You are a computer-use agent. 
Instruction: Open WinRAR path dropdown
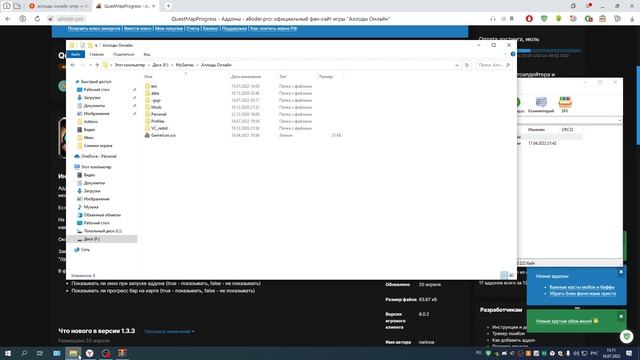[x=620, y=120]
